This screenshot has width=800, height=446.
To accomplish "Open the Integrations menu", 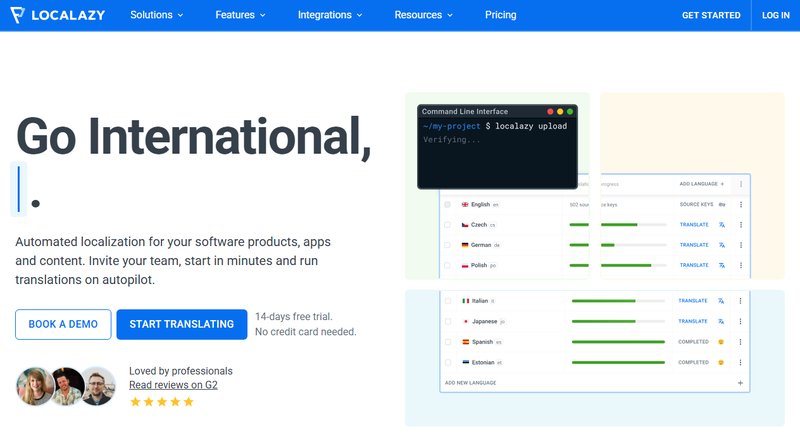I will tap(331, 15).
